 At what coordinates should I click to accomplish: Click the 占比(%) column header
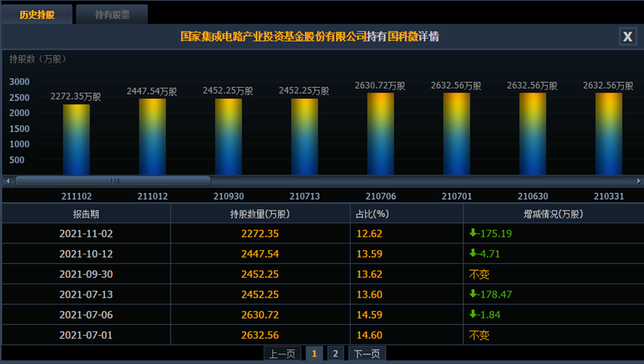click(407, 214)
